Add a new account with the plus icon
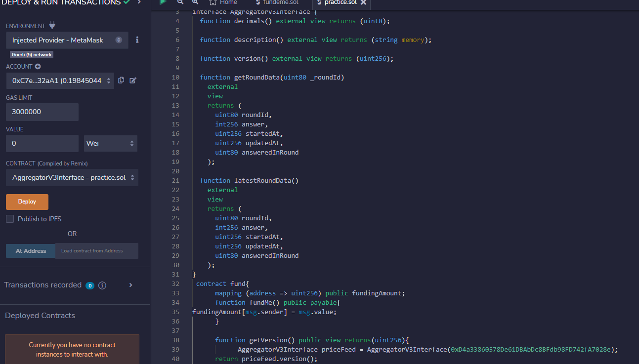This screenshot has width=639, height=364. (38, 66)
